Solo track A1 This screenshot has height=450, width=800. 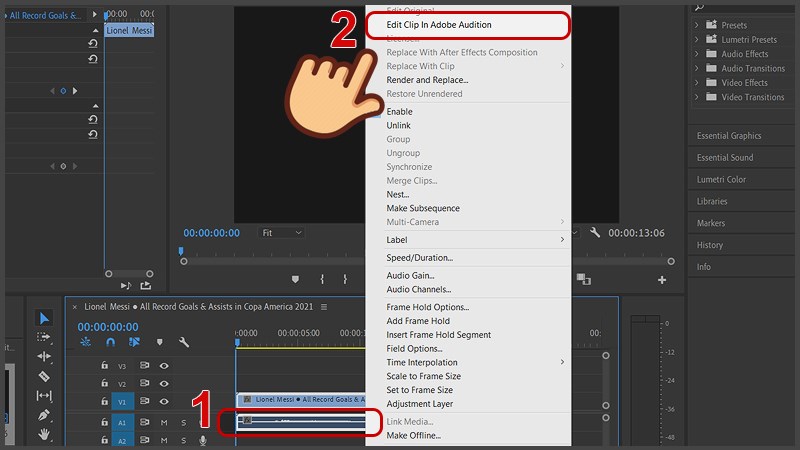(x=183, y=422)
